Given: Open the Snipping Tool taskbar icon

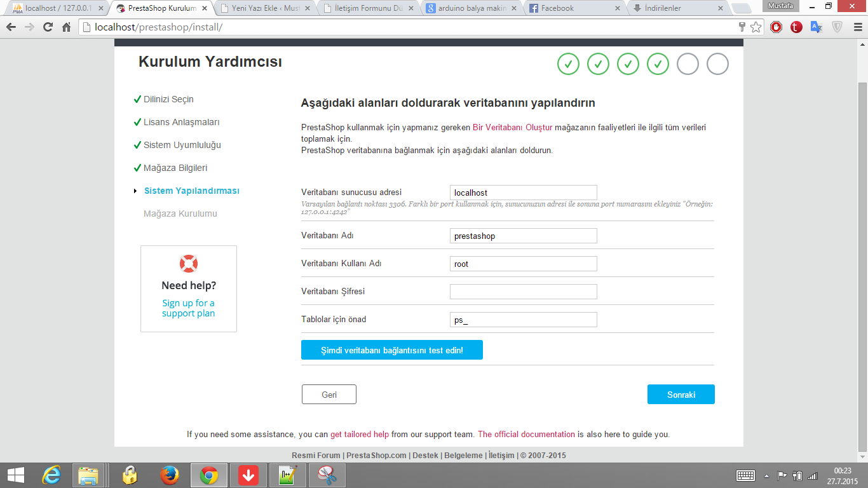Looking at the screenshot, I should click(x=327, y=475).
